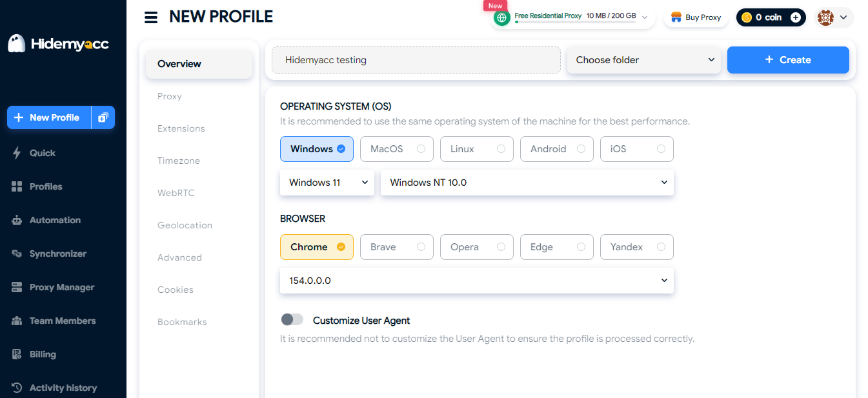Click the user avatar picture
Screen dimensions: 868x398
pos(825,17)
